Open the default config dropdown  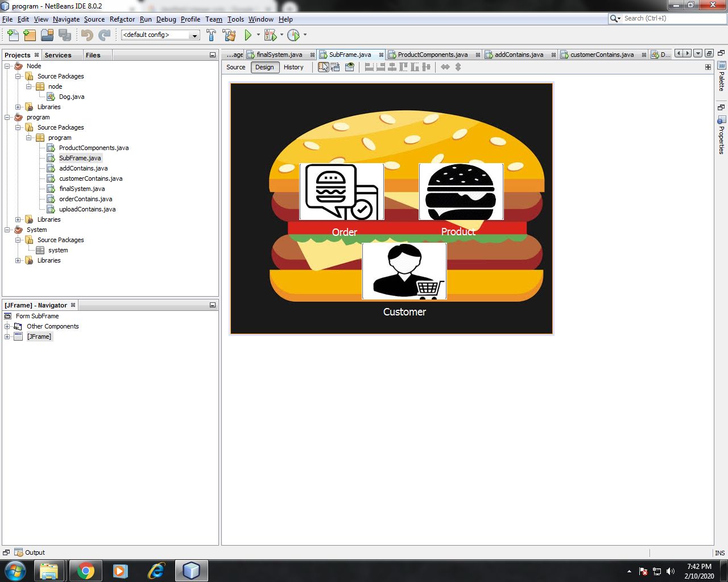(193, 35)
